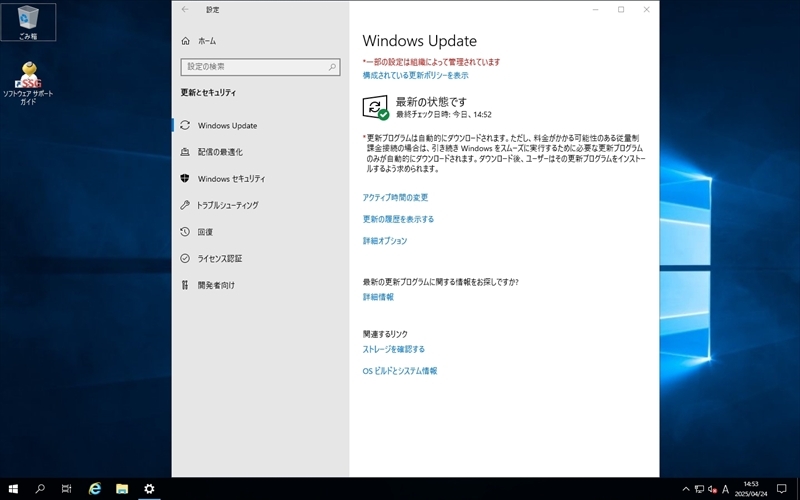Click the muted volume icon in tray
The image size is (800, 500).
tap(713, 489)
